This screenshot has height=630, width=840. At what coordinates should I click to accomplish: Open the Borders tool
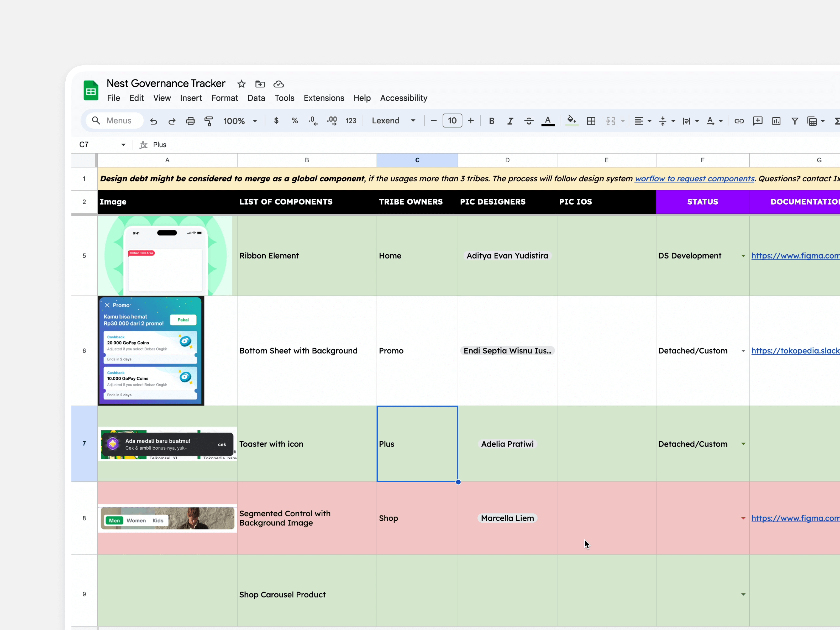point(591,121)
